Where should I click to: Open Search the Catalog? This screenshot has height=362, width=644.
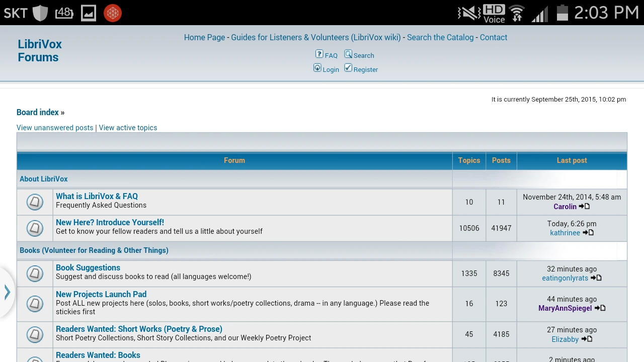click(440, 37)
